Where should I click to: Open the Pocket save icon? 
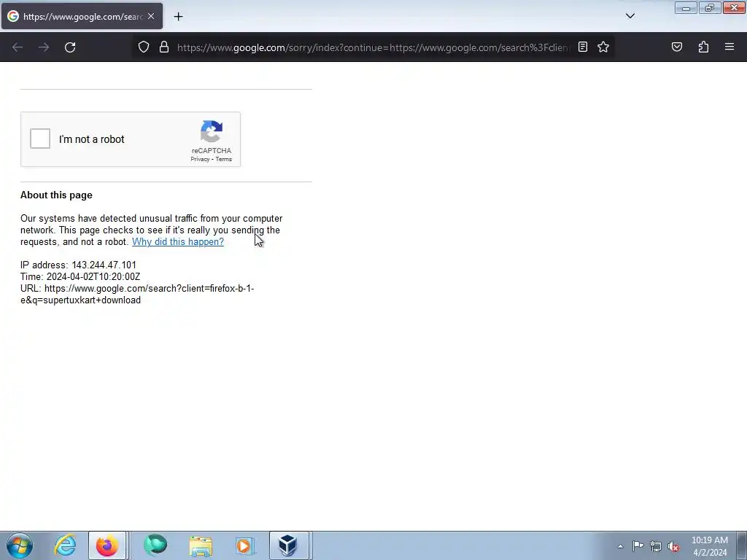[677, 47]
